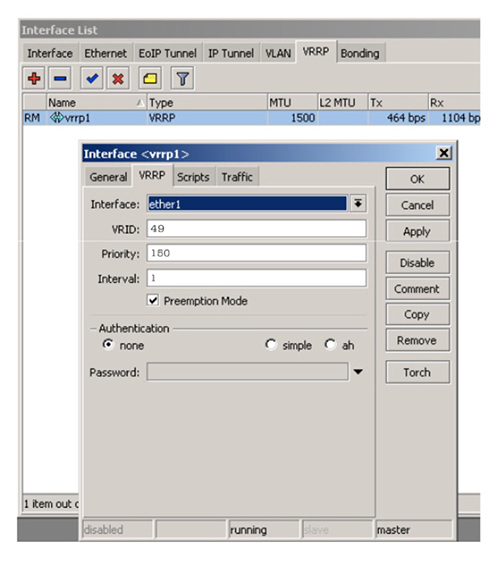
Task: Open the IP Tunnel tab
Action: pyautogui.click(x=231, y=53)
